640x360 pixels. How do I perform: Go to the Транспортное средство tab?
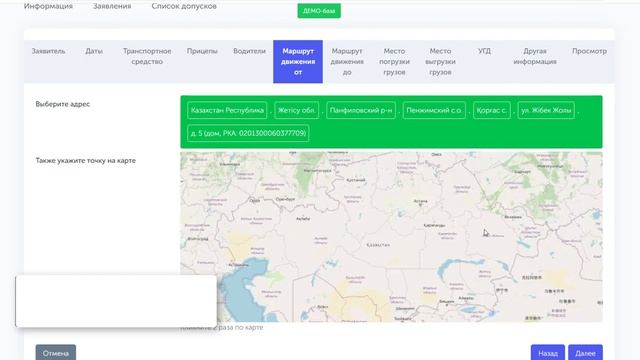point(147,56)
